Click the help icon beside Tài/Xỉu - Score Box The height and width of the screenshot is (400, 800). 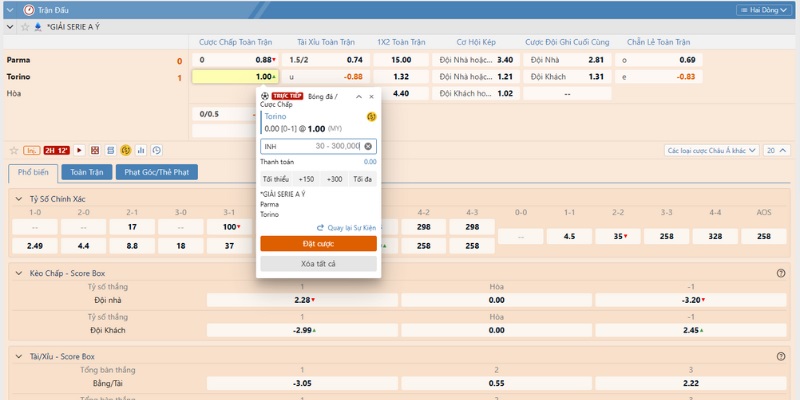(x=780, y=356)
